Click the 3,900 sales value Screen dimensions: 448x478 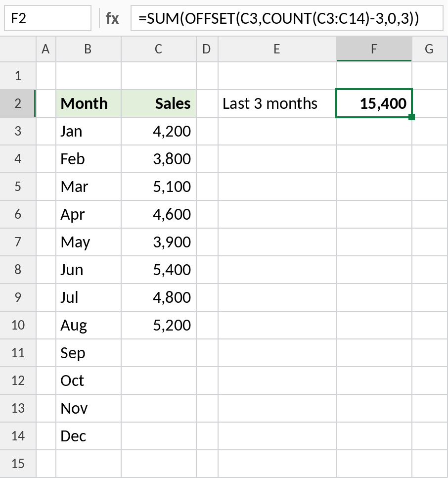[159, 242]
